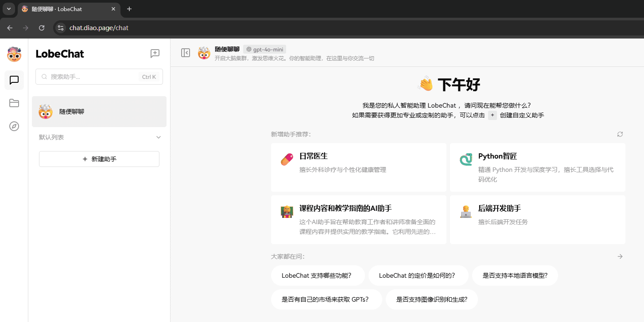Click the Ctrl K shortcut hint

tap(149, 77)
